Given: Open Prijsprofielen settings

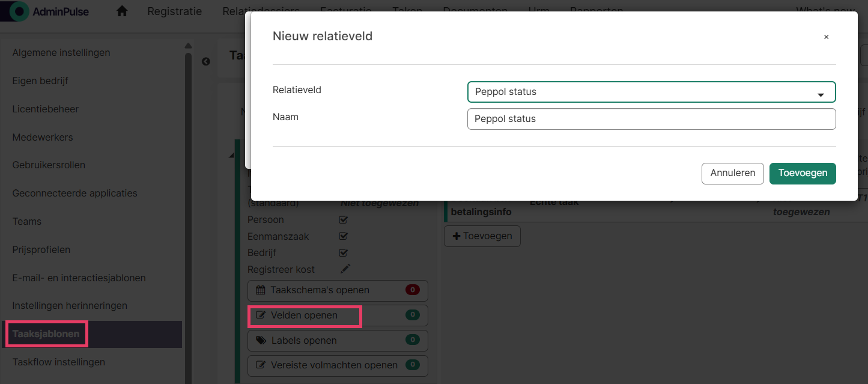Looking at the screenshot, I should 41,250.
